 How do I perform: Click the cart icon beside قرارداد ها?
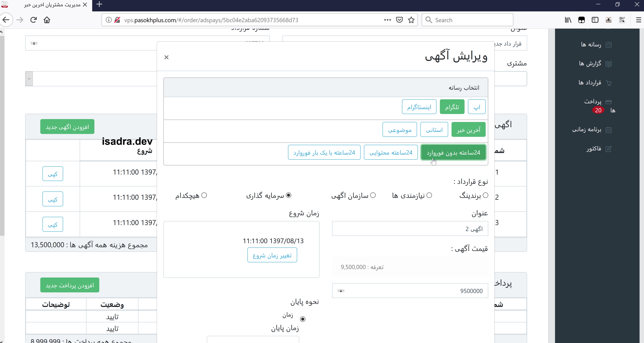(609, 83)
